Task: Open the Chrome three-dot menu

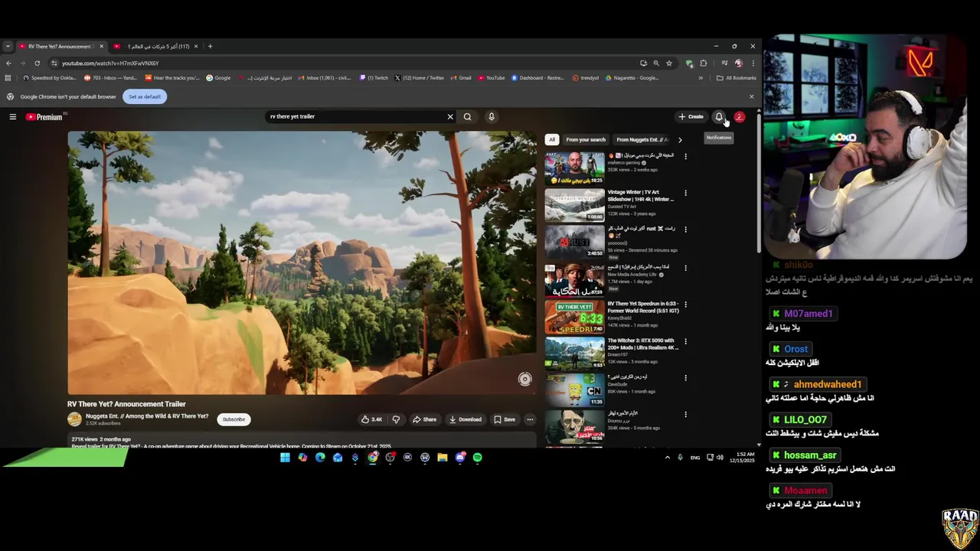Action: [x=753, y=64]
